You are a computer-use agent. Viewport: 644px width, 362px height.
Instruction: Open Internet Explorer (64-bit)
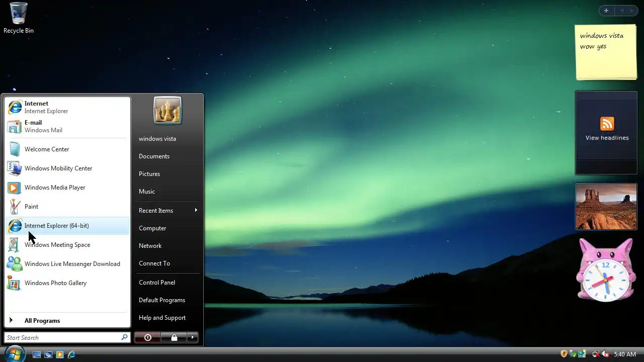(x=67, y=226)
